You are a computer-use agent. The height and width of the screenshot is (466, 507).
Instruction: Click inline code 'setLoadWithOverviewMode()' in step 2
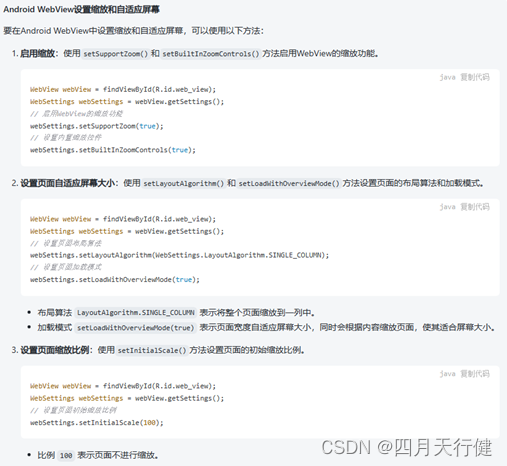click(289, 183)
